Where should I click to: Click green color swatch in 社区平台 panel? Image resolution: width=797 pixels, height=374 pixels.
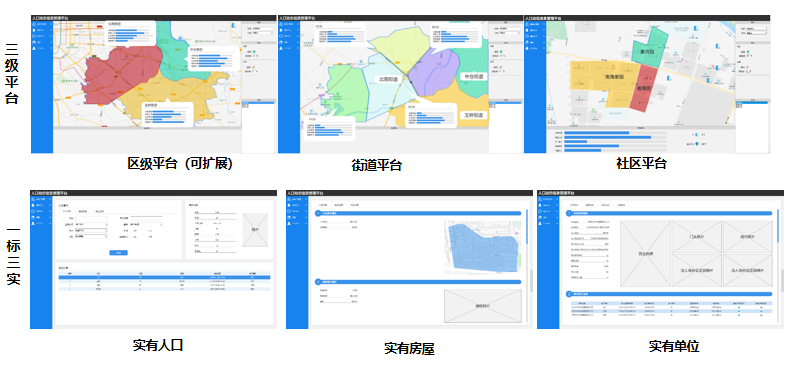748,51
